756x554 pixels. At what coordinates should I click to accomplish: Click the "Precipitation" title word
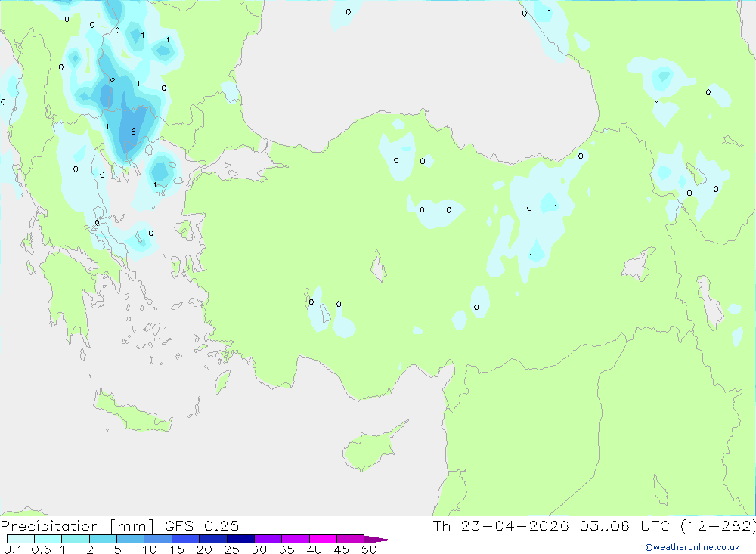50,526
